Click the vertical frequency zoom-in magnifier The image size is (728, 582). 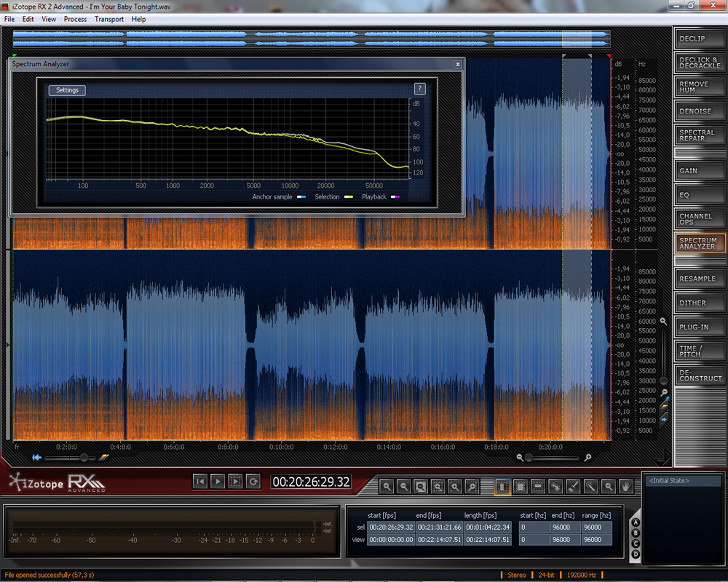663,321
